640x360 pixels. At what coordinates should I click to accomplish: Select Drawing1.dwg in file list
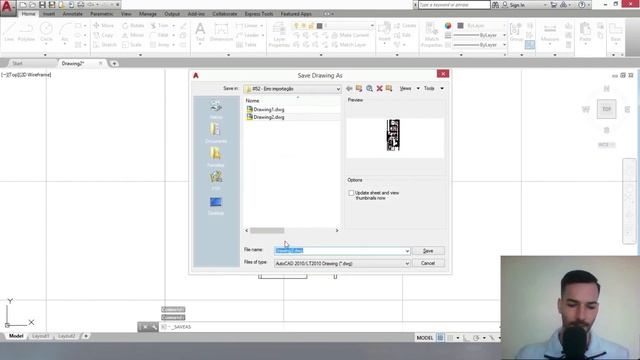pos(269,110)
